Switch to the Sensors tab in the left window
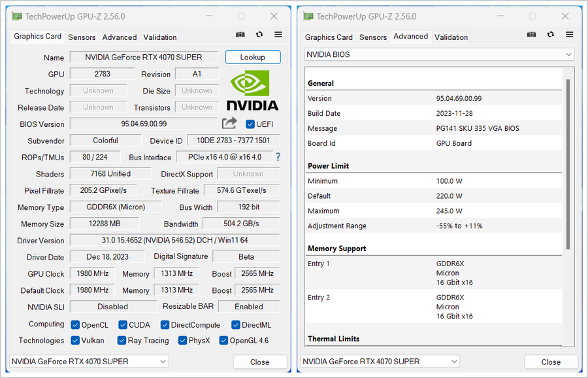 coord(82,37)
